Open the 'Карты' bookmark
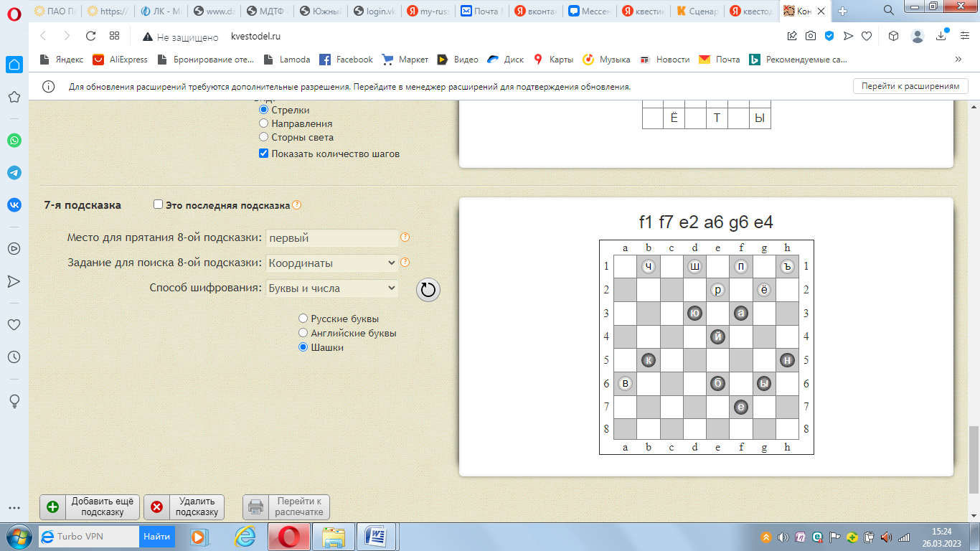Screen dimensions: 980x551 [553, 60]
